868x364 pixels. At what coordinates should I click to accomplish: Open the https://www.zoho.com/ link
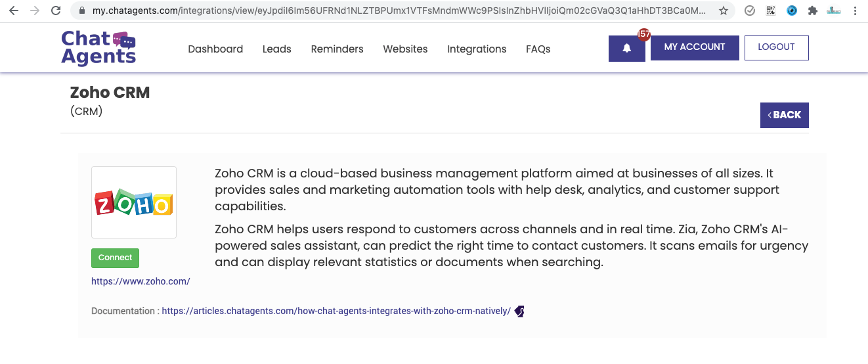pyautogui.click(x=141, y=281)
